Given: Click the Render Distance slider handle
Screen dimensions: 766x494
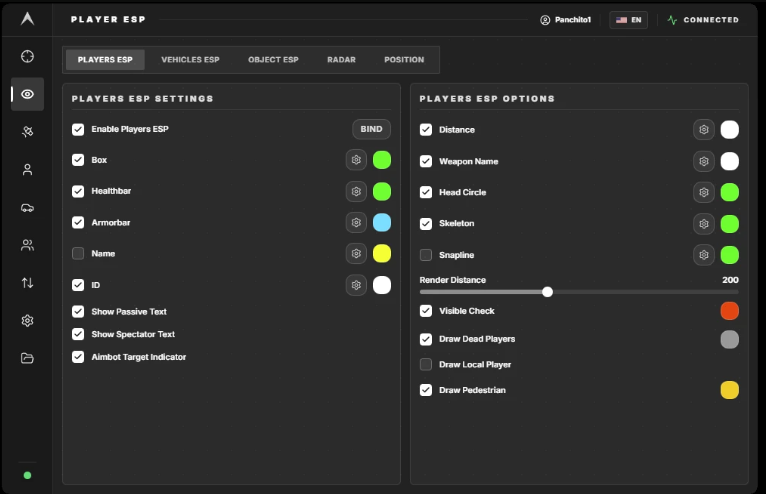Looking at the screenshot, I should click(547, 292).
